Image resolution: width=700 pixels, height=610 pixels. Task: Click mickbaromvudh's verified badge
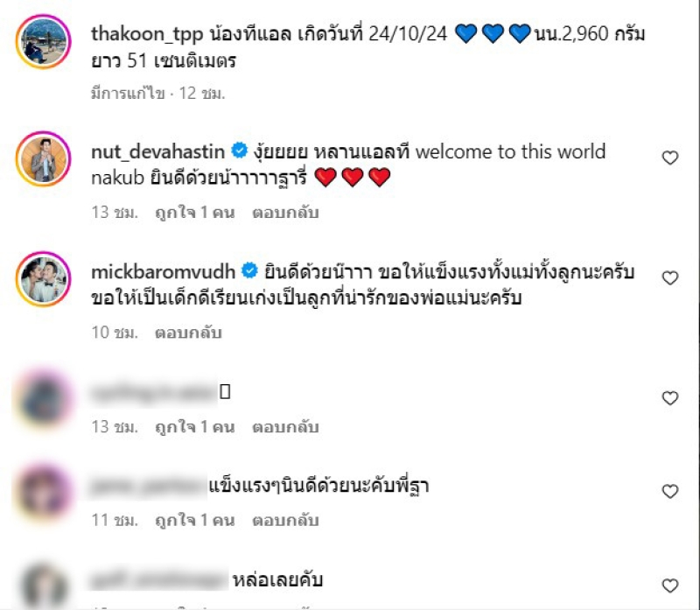(x=249, y=270)
